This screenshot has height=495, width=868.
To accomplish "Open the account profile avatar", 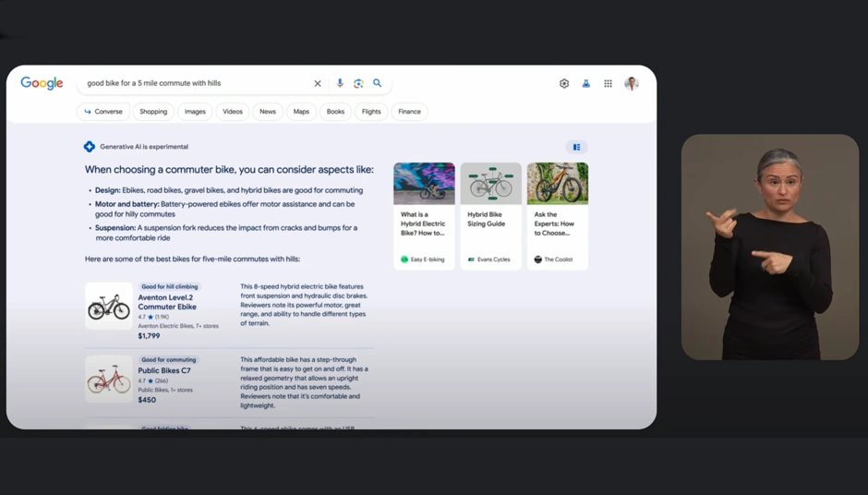I will 632,84.
